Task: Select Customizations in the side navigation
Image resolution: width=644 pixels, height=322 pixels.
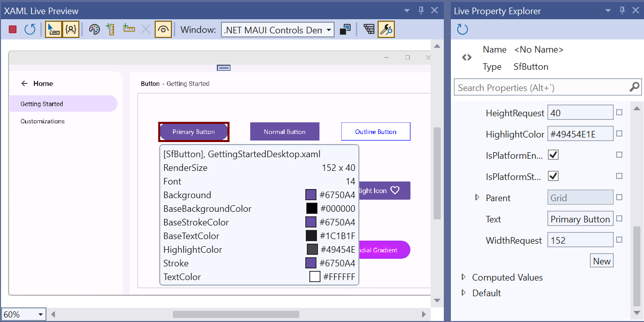Action: pyautogui.click(x=42, y=121)
